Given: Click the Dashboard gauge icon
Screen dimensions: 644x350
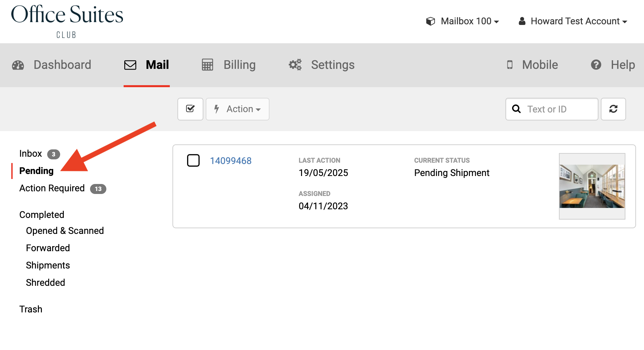Looking at the screenshot, I should tap(18, 65).
